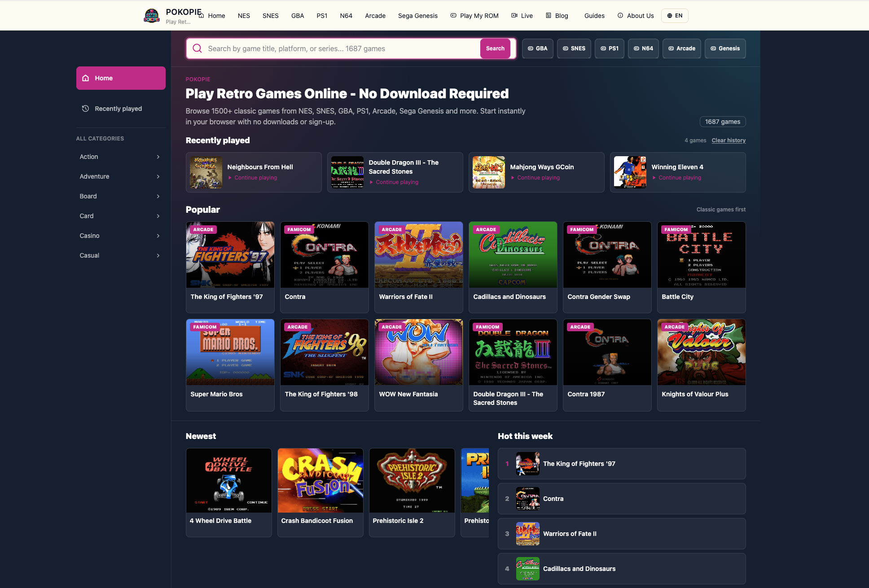869x588 pixels.
Task: Expand the Board category
Action: [121, 196]
